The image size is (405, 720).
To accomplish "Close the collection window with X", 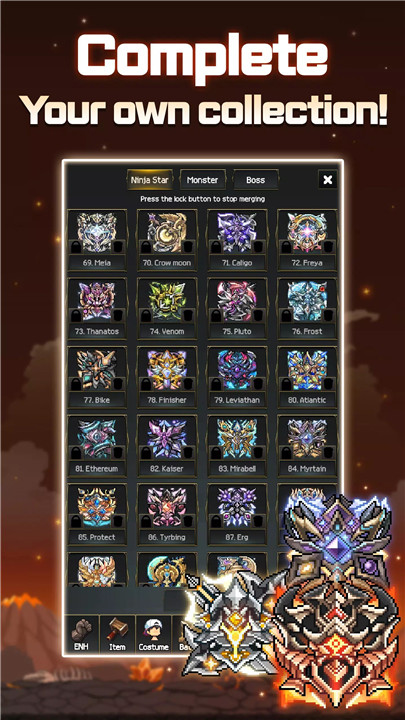I will (328, 180).
